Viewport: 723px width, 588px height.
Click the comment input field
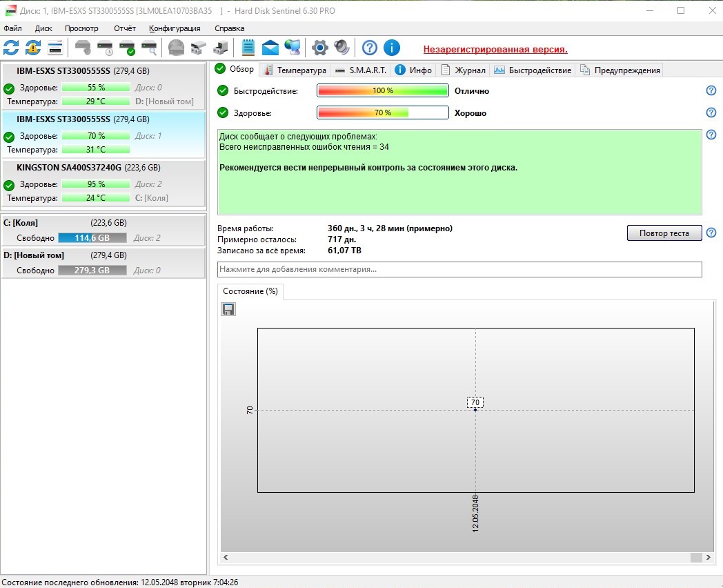click(x=459, y=269)
